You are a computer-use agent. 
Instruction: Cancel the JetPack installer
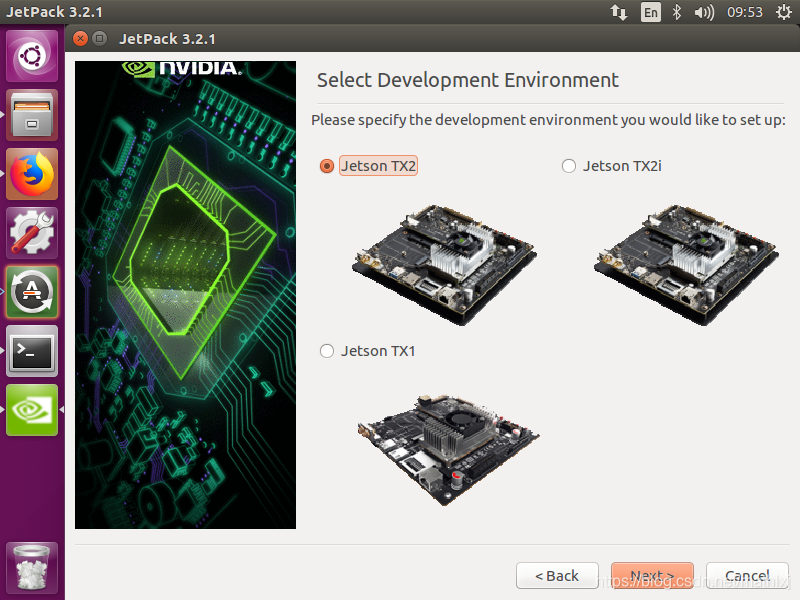tap(747, 576)
